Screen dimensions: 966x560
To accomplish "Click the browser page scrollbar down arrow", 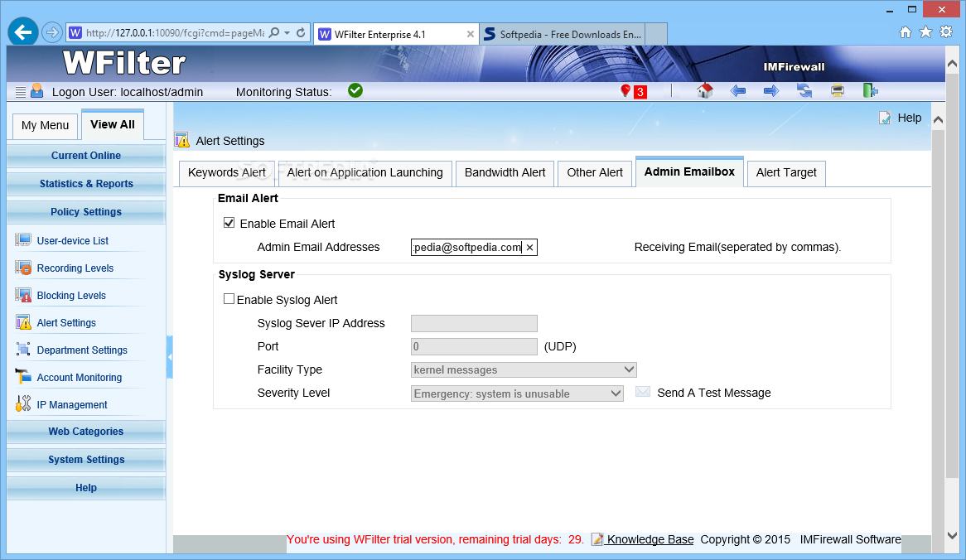I will coord(952,535).
